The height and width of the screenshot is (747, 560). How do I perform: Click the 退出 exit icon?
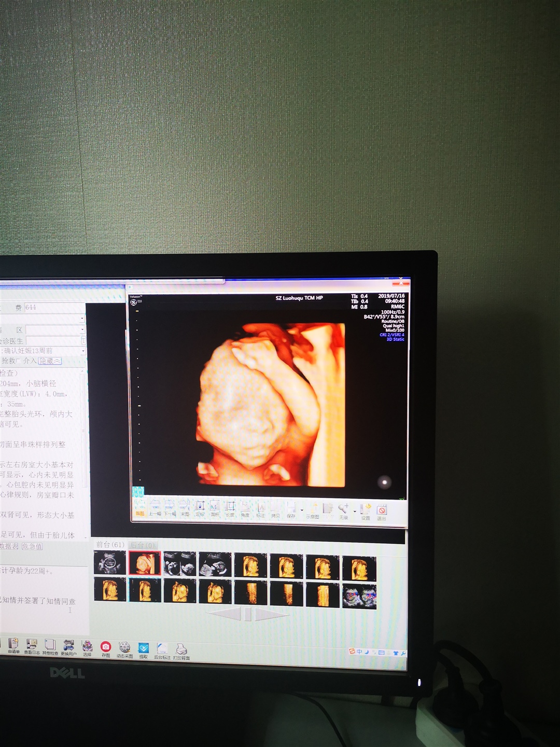pos(382,510)
